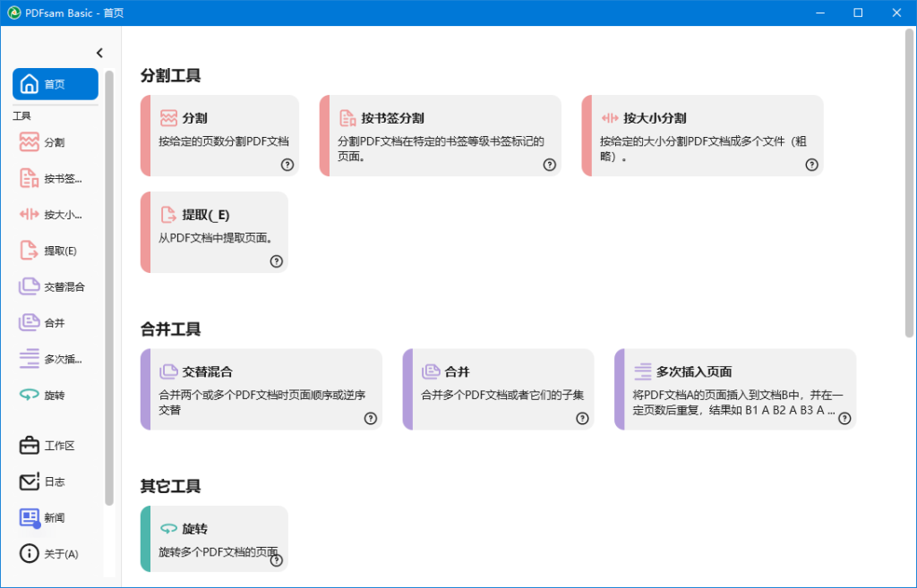Screen dimensions: 917x588
Task: Click the PDFsam logo in title bar
Action: [14, 13]
